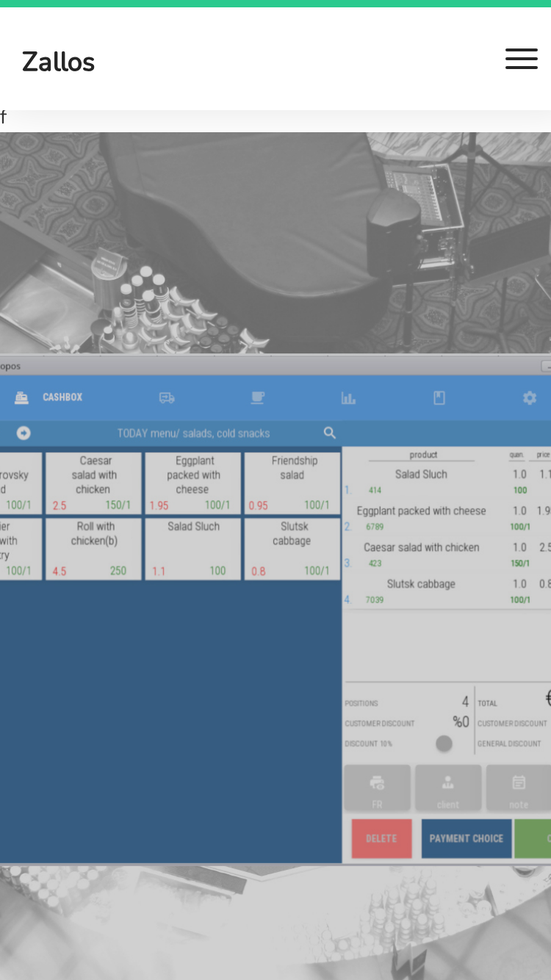551x980 pixels.
Task: Add Friendship salad tile
Action: click(292, 483)
